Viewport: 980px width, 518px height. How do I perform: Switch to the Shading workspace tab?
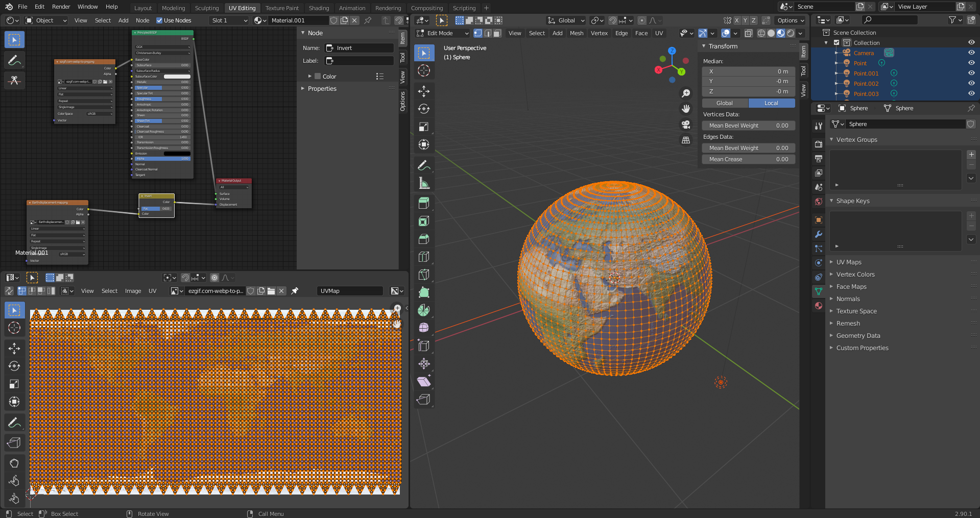click(319, 8)
